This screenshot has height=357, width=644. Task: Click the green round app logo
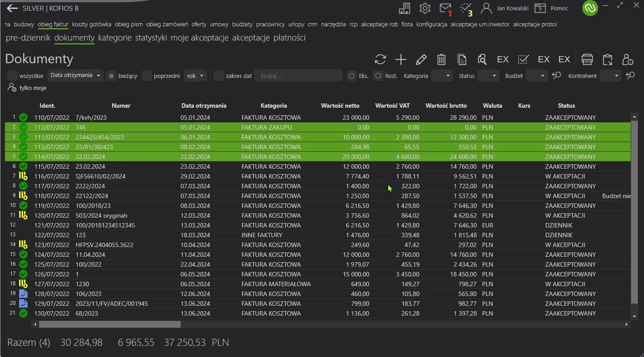[590, 8]
